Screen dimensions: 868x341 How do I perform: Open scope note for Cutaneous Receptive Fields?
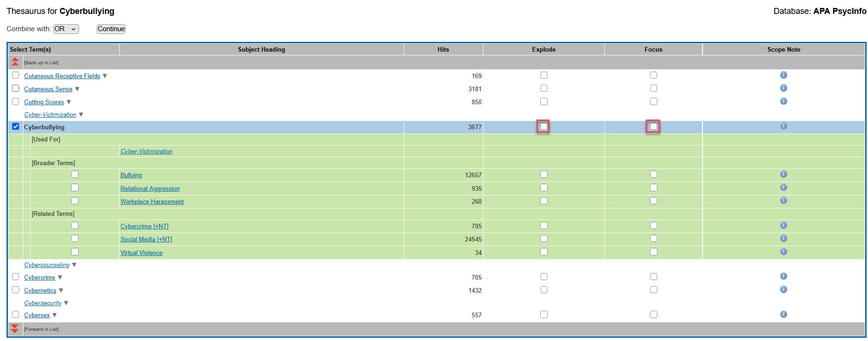[x=783, y=75]
